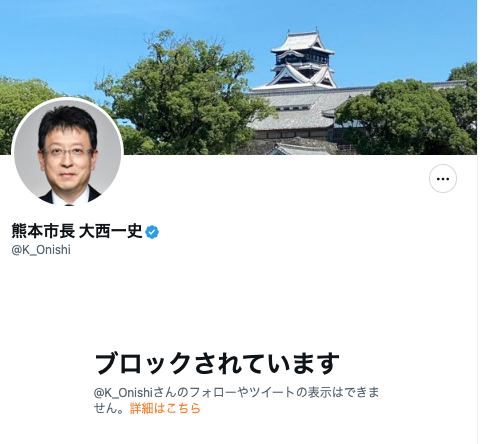This screenshot has height=444, width=485.
Task: Click @K_Onishi in the blocked message text
Action: [x=123, y=393]
